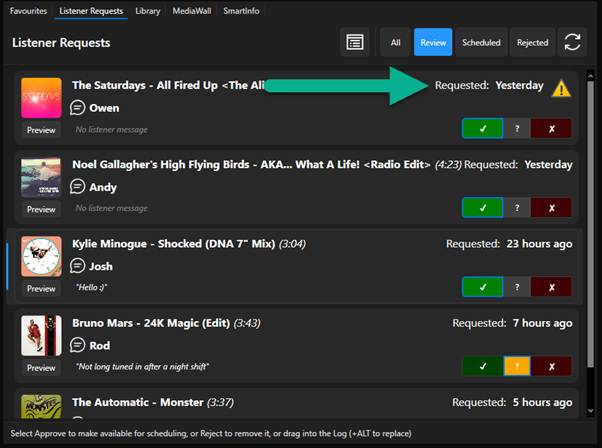This screenshot has width=602, height=448.
Task: Click the "5 hours ago" requested time
Action: (x=542, y=402)
